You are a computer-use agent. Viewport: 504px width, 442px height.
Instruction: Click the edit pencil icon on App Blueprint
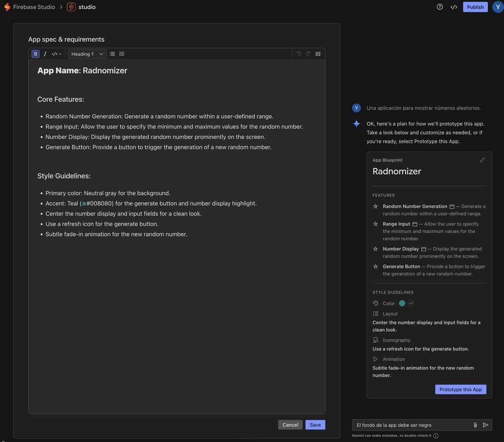[x=482, y=159]
